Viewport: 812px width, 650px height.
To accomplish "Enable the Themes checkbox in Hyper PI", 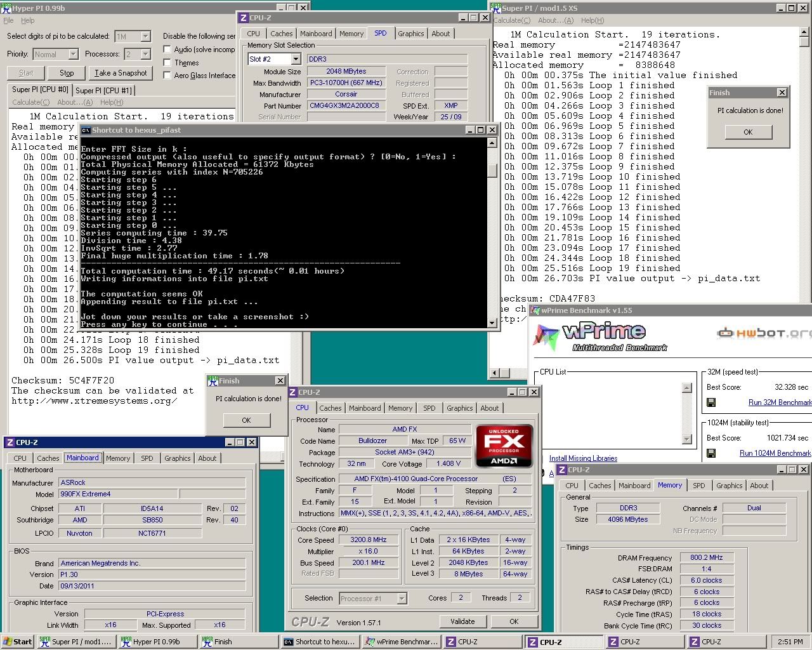I will coord(167,62).
